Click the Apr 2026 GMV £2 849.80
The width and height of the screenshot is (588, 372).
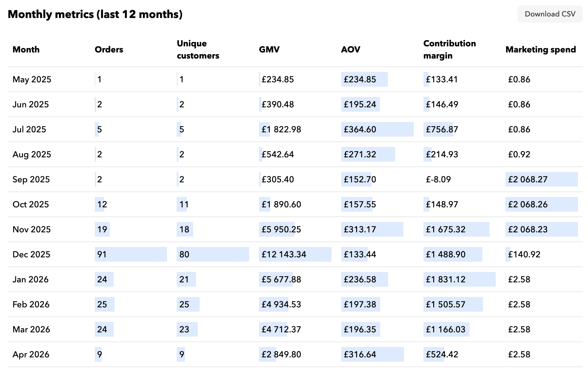[x=281, y=354]
